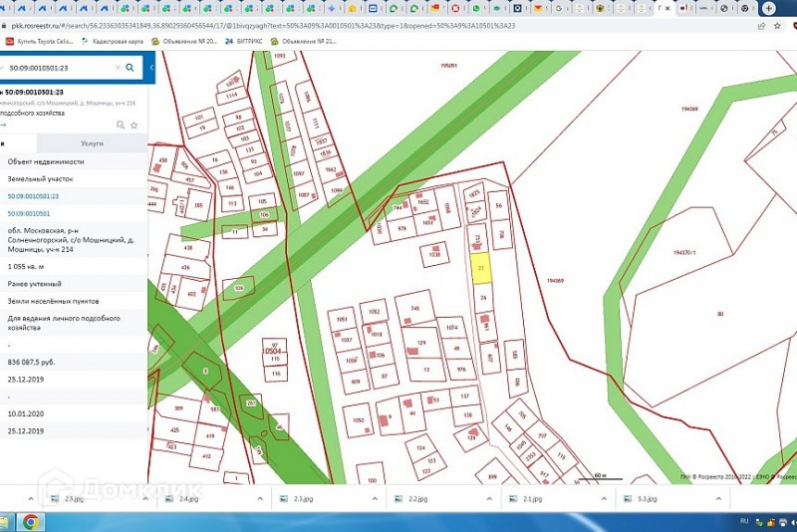This screenshot has height=532, width=797.
Task: Open the Купить Toyota Celic... bookmark
Action: (39, 41)
